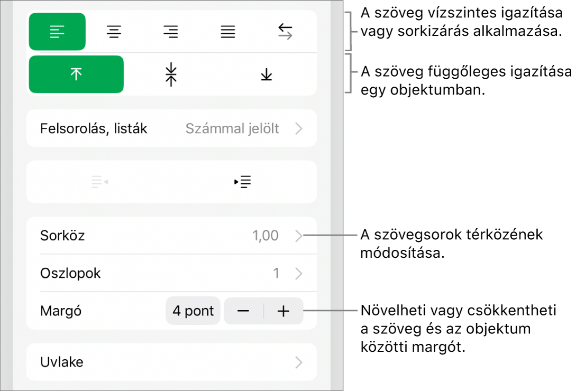Open the Uvlake row
This screenshot has width=576, height=392.
click(171, 362)
